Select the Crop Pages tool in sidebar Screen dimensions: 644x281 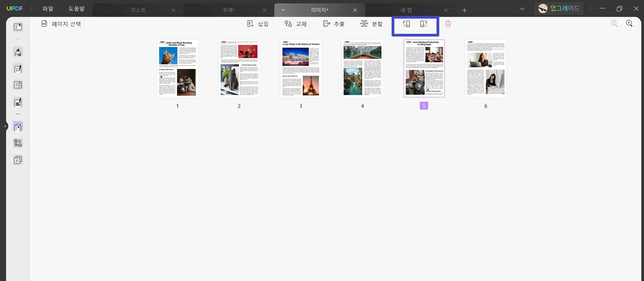coord(18,143)
